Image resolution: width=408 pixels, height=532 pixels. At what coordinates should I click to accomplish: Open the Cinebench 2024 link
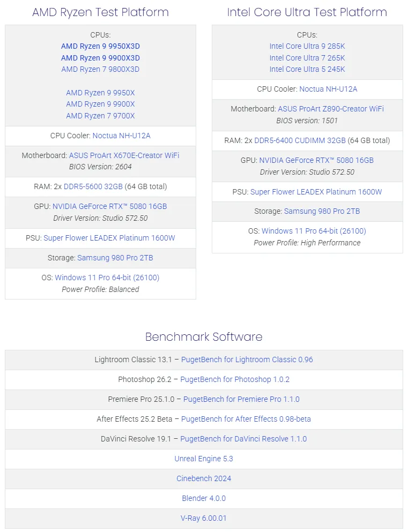click(x=204, y=478)
